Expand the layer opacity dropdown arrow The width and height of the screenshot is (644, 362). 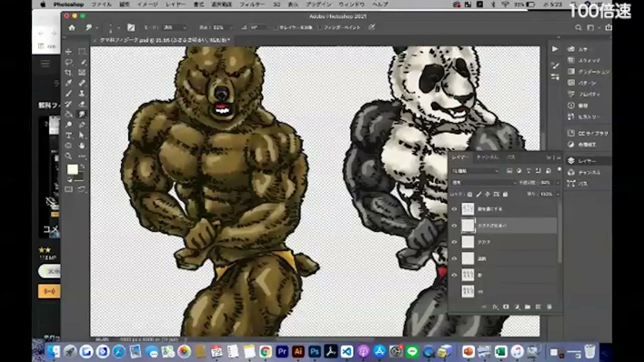pos(557,183)
